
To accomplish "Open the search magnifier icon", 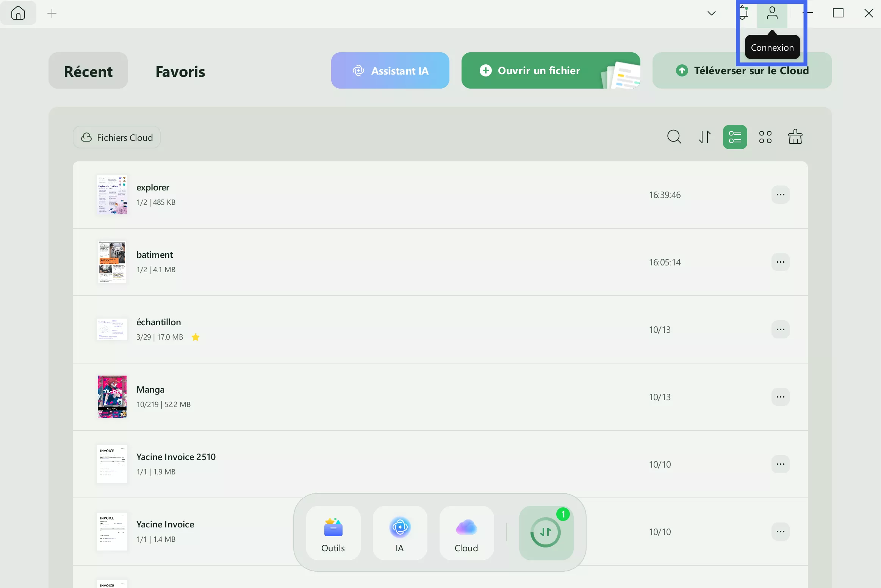I will (x=674, y=137).
